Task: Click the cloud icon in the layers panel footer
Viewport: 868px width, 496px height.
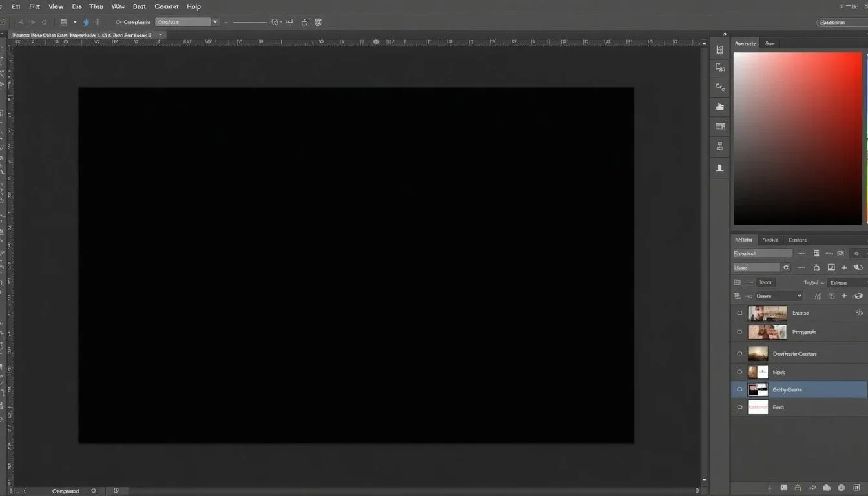Action: pyautogui.click(x=827, y=488)
